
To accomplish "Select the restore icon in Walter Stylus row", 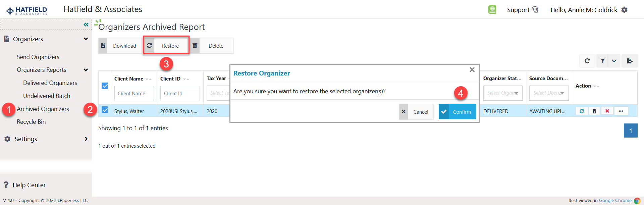I will click(x=582, y=111).
